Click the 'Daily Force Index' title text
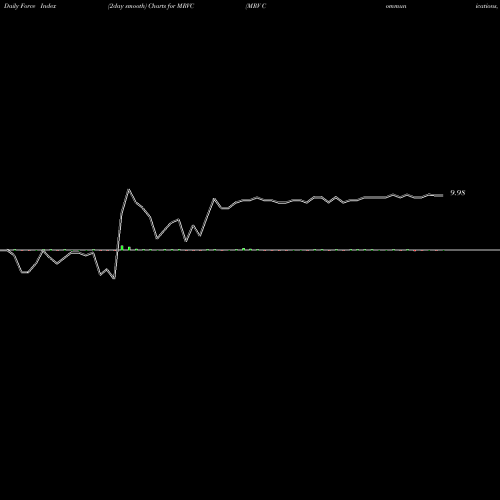The width and height of the screenshot is (500, 500). 30,6
